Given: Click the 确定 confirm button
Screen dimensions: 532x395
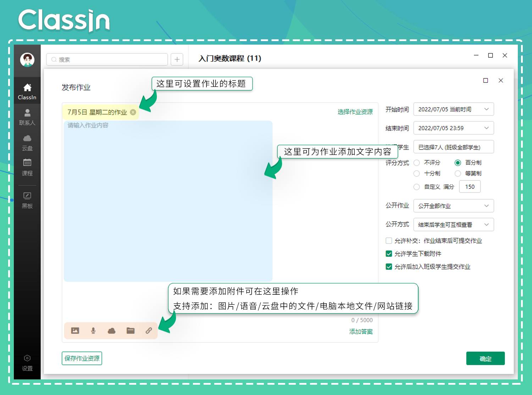Looking at the screenshot, I should pyautogui.click(x=486, y=359).
